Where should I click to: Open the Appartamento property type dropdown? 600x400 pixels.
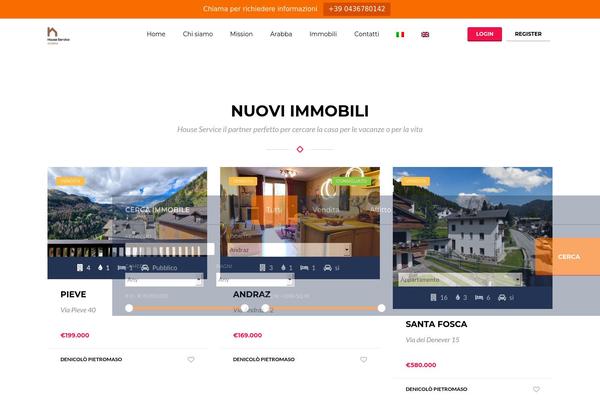coord(460,280)
